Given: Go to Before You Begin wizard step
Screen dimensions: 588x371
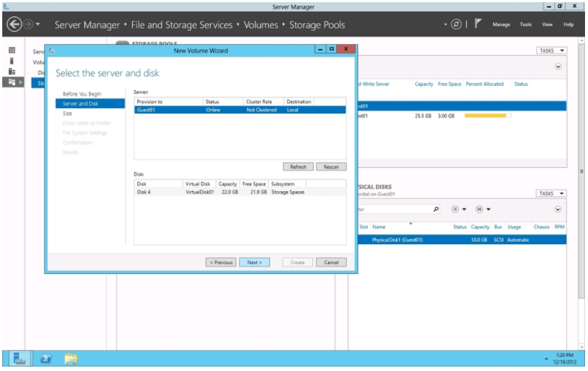Looking at the screenshot, I should tap(81, 94).
